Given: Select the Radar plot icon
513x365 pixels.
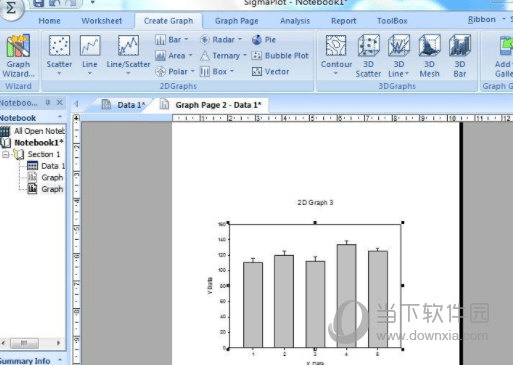Looking at the screenshot, I should coord(205,40).
